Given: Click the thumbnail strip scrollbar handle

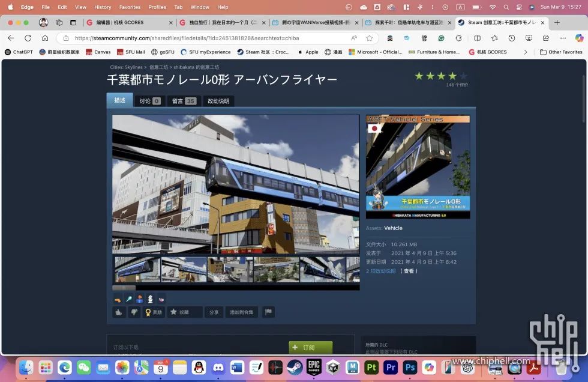Looking at the screenshot, I should [124, 288].
